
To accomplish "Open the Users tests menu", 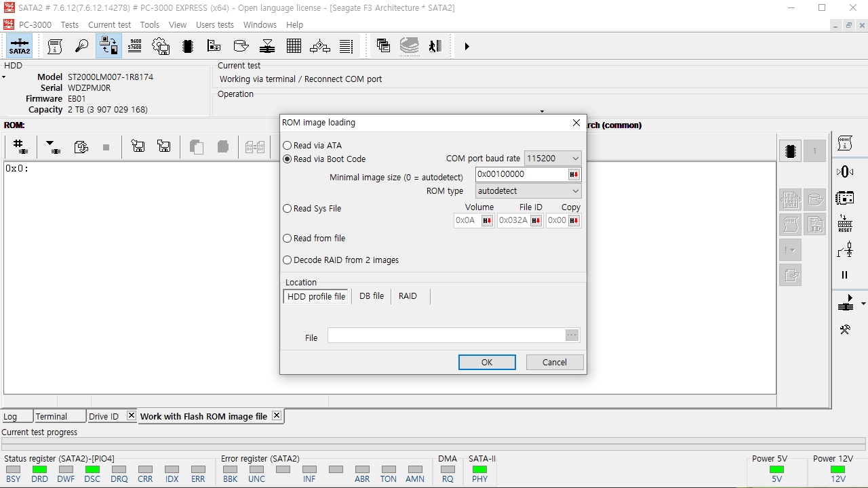I will [x=215, y=24].
